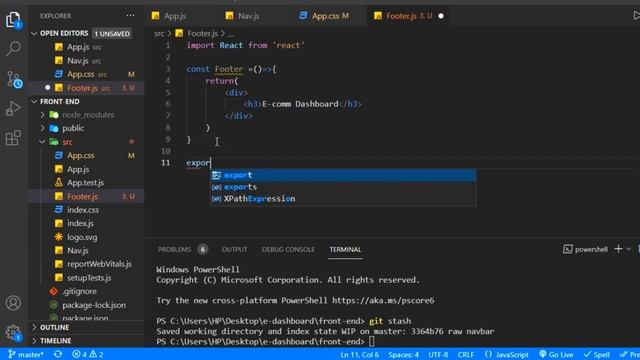Screen dimensions: 640x360
Task: Open App.test.js file
Action: [85, 182]
